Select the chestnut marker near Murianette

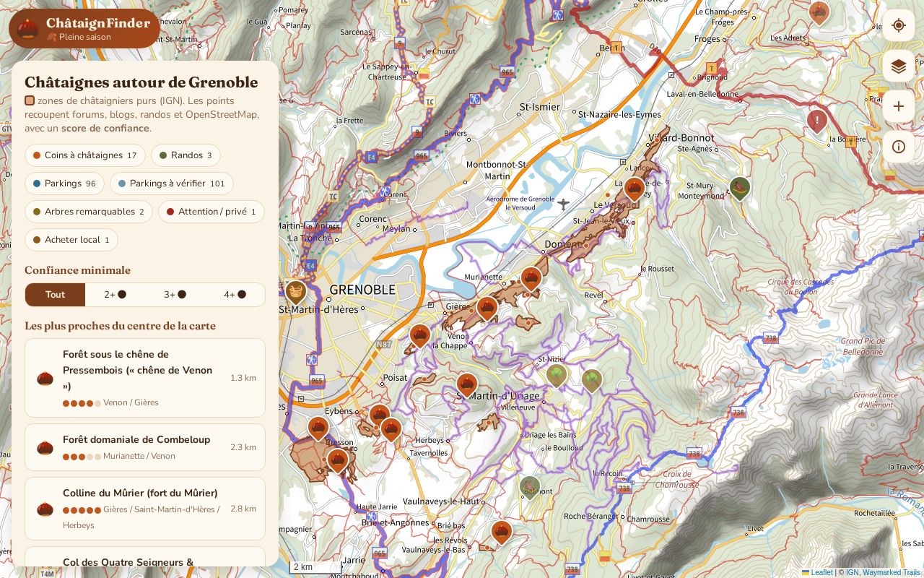click(531, 279)
